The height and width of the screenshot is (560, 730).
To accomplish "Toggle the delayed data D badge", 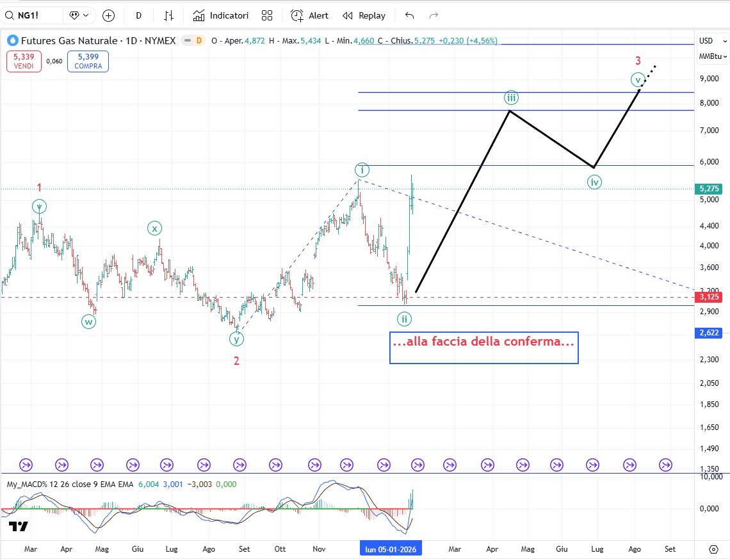I will pyautogui.click(x=199, y=41).
